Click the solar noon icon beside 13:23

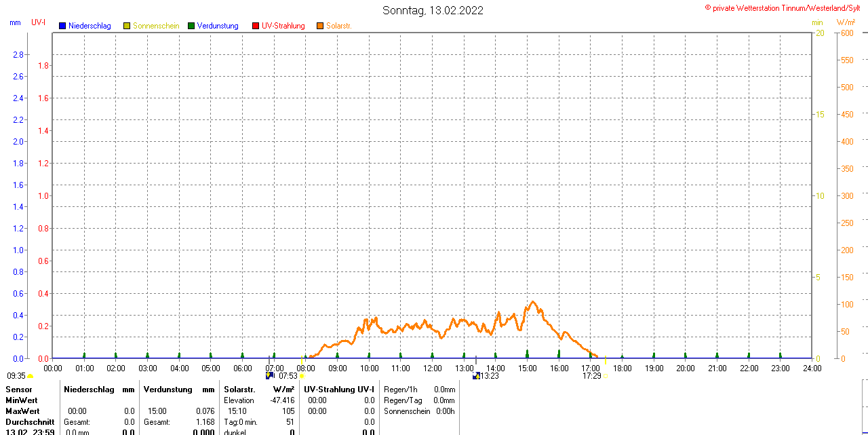476,375
